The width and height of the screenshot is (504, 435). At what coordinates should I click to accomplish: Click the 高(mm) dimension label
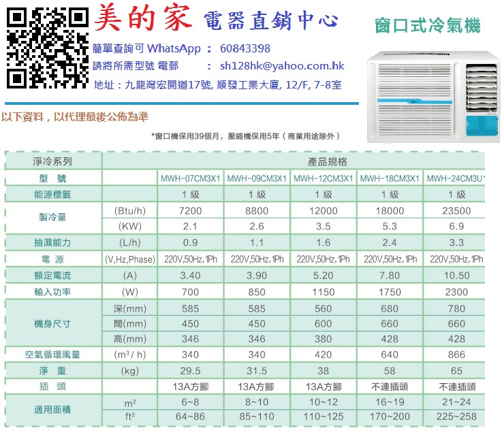[130, 338]
